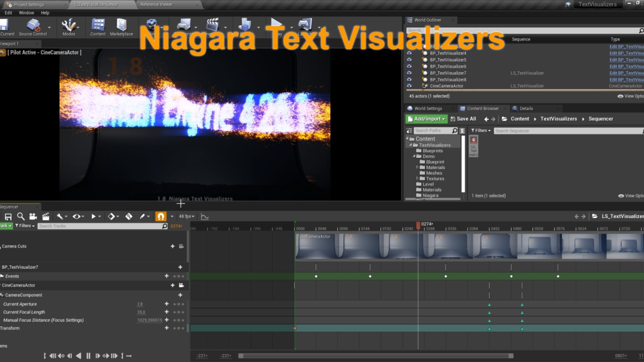Screen dimensions: 644x362
Task: Click the Source Control toolbar icon
Action: coord(33,25)
